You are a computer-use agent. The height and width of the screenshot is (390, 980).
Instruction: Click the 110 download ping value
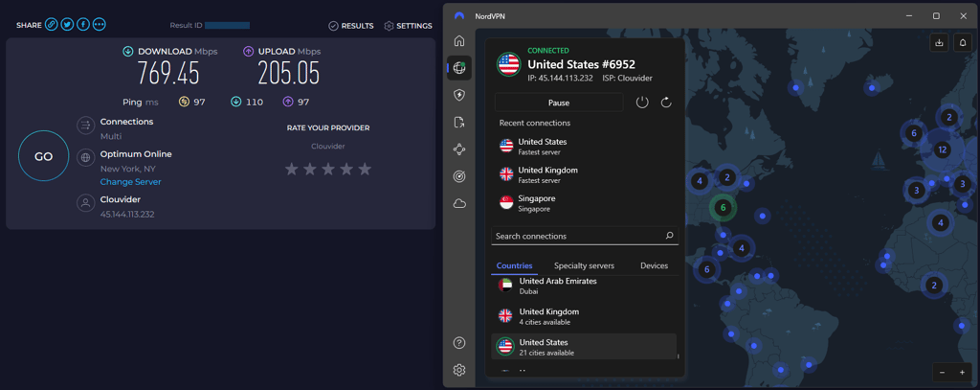click(255, 102)
